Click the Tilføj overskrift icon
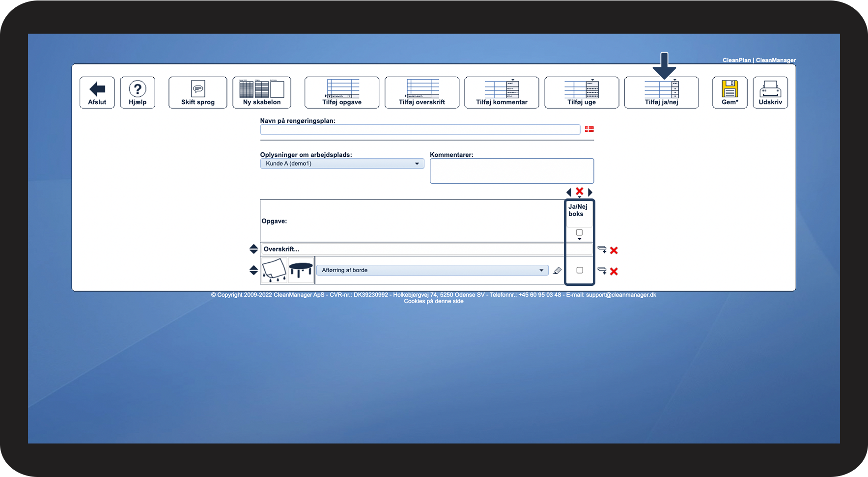The height and width of the screenshot is (477, 868). 421,92
